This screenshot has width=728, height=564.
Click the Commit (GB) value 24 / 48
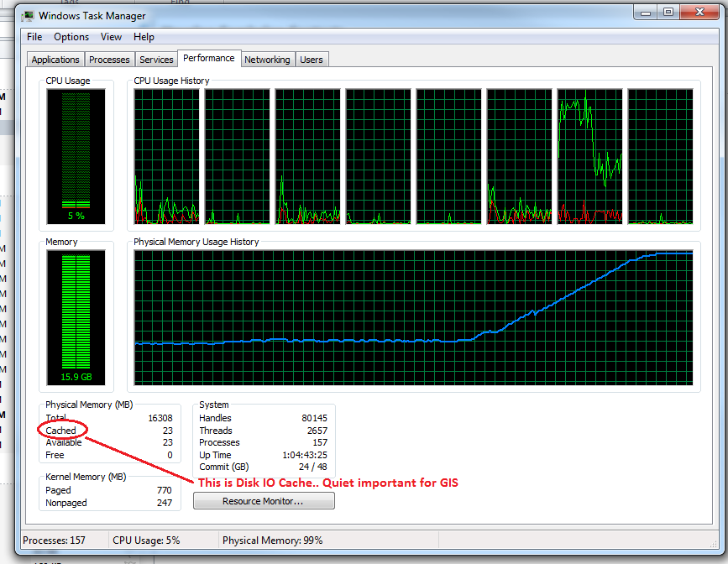(x=313, y=467)
